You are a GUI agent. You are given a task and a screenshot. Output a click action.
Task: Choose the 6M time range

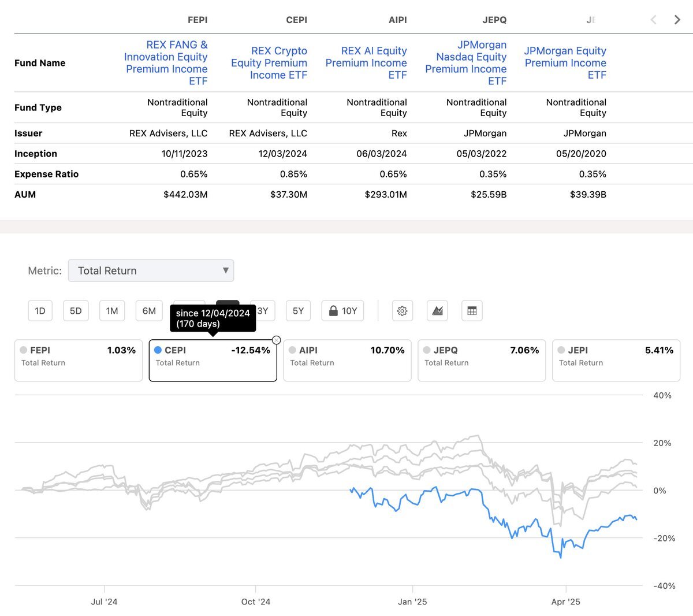[149, 311]
